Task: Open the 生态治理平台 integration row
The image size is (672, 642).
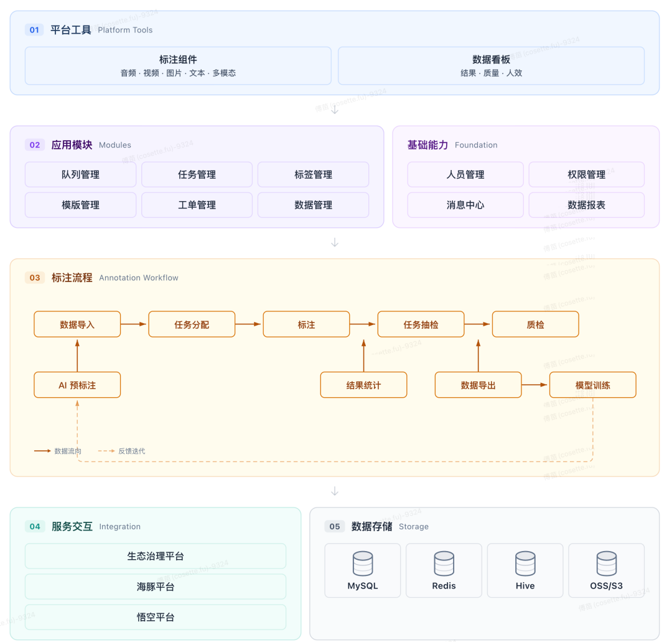Action: [x=156, y=556]
